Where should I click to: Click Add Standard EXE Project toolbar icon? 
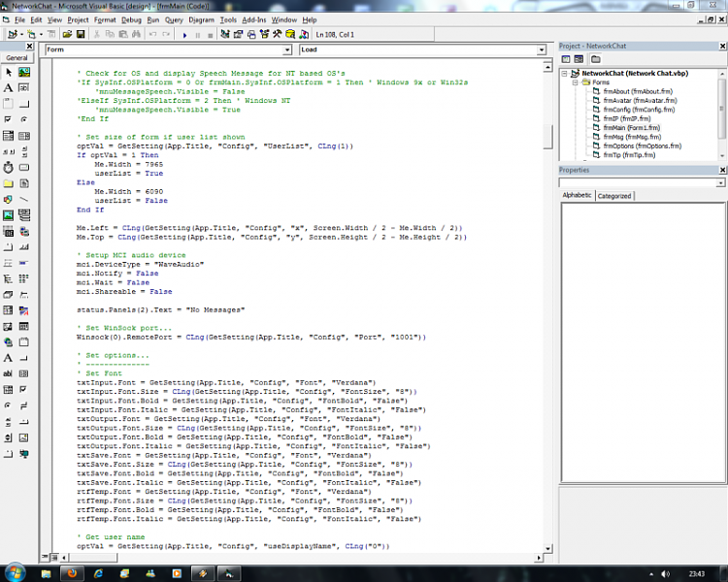pyautogui.click(x=12, y=34)
